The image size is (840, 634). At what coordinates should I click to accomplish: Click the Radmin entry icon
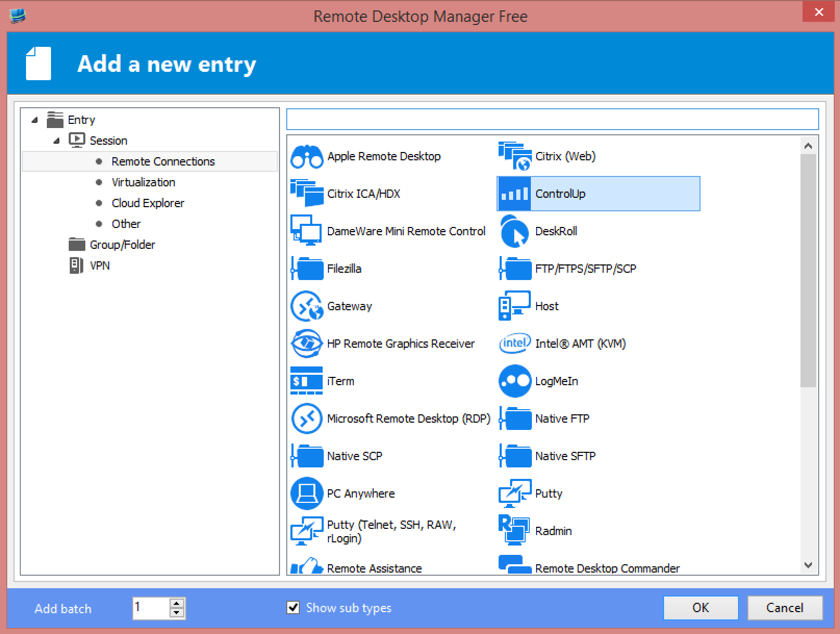coord(514,530)
